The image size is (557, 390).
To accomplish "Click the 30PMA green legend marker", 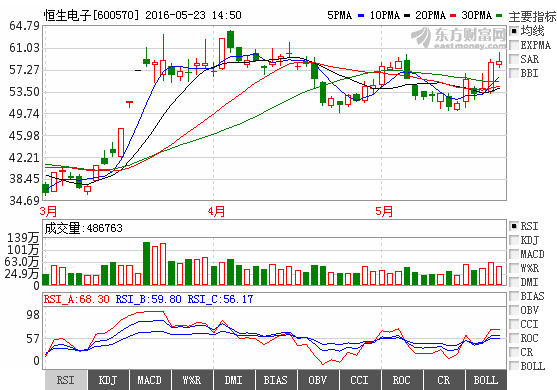I will click(x=499, y=16).
